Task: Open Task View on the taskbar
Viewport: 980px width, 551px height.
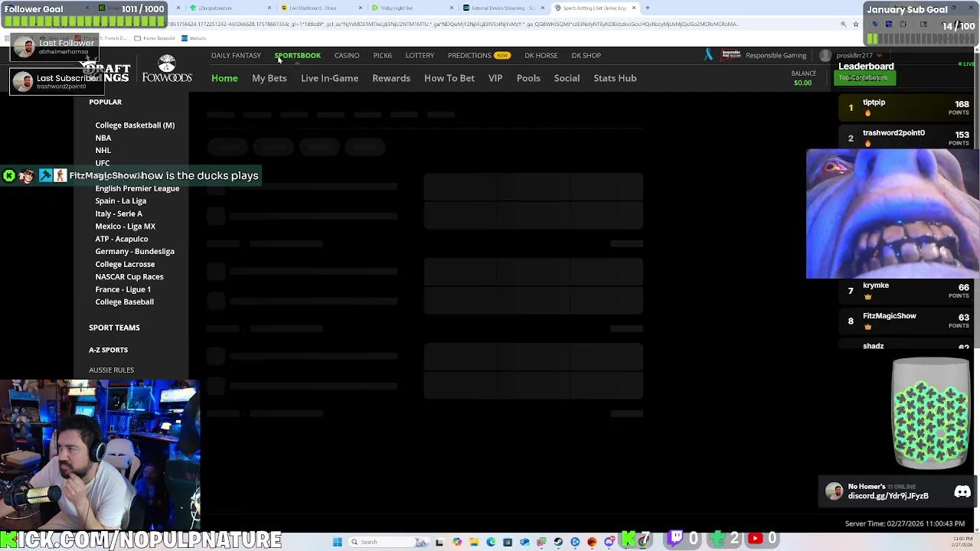Action: [439, 542]
